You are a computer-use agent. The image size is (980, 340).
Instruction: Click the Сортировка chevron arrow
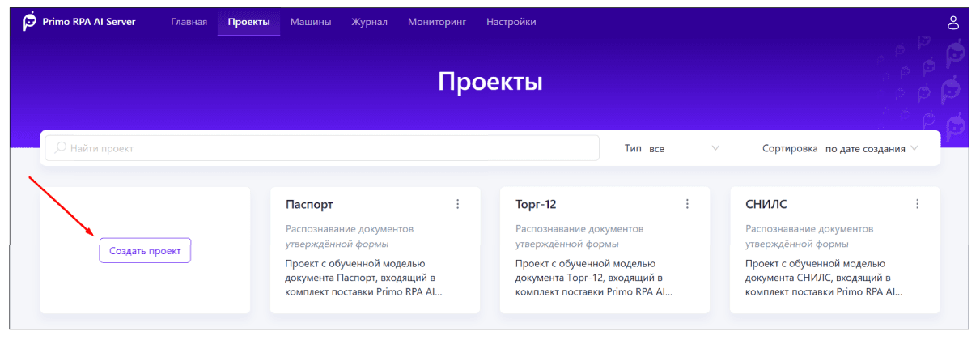[x=914, y=149]
